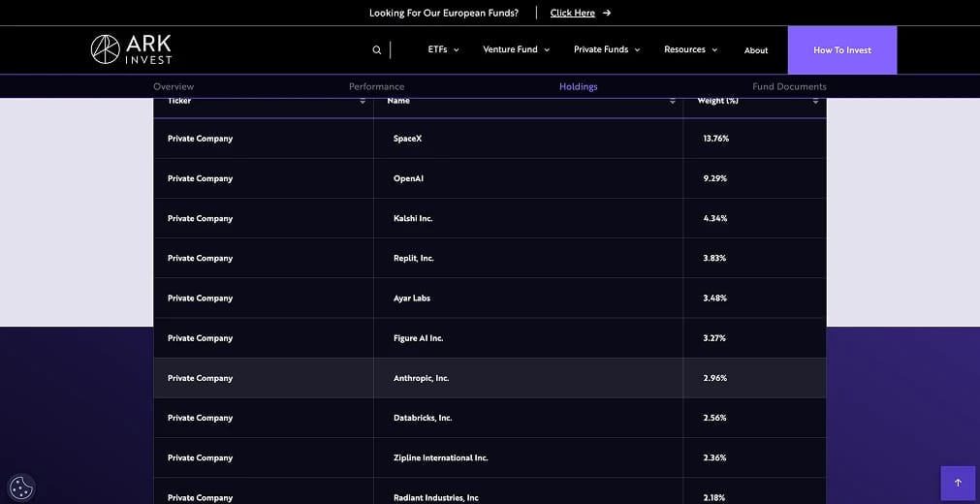The width and height of the screenshot is (980, 504).
Task: Click the 2.96% weight value
Action: tap(714, 378)
